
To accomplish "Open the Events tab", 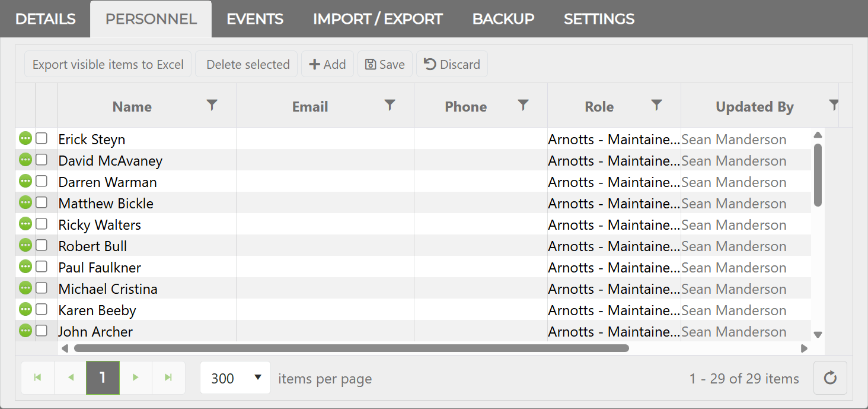I will (x=255, y=19).
